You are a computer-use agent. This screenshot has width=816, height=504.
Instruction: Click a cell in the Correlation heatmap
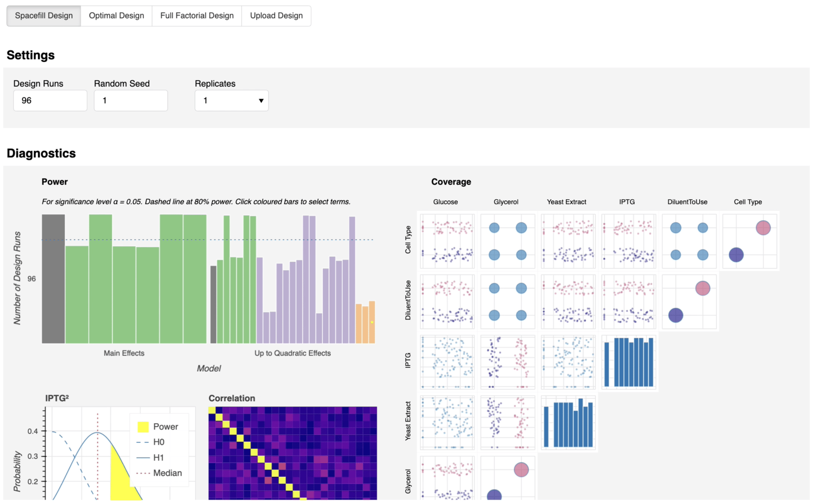point(291,452)
